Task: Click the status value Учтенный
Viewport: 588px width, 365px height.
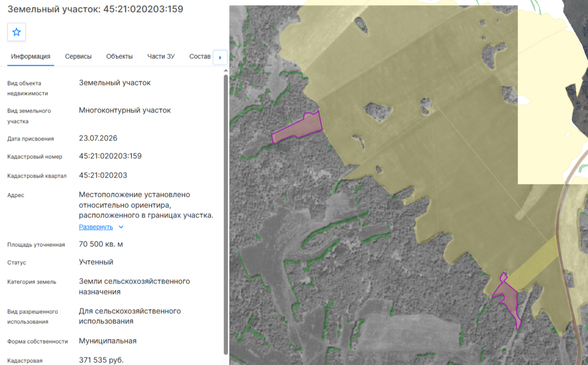Action: [x=96, y=262]
